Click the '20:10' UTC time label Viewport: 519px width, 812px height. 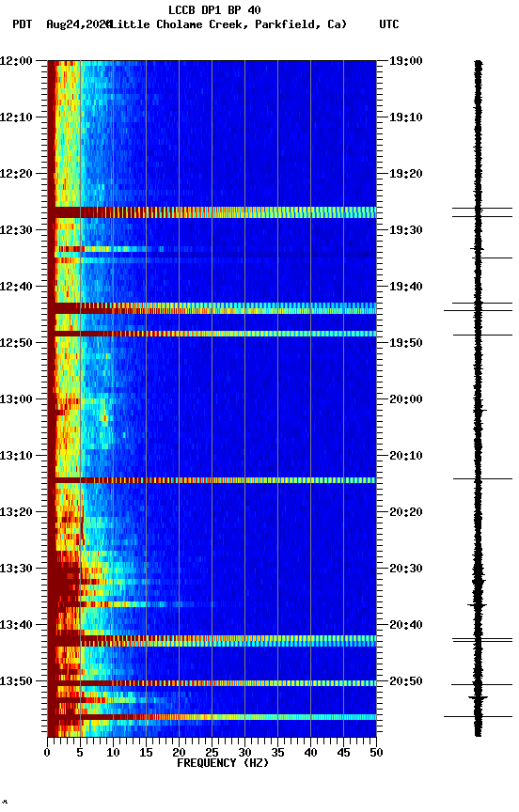[x=406, y=456]
